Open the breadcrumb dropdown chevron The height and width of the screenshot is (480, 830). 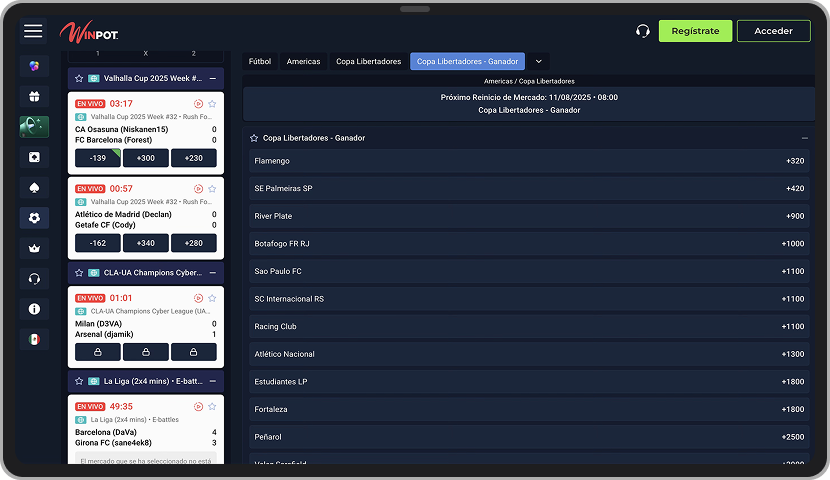538,61
